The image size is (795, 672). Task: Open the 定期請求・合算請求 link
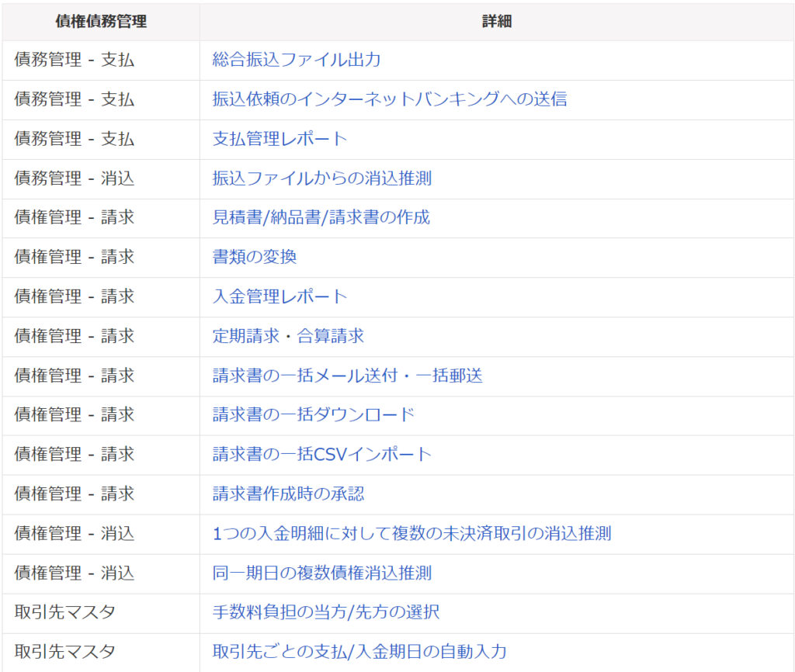tap(288, 335)
